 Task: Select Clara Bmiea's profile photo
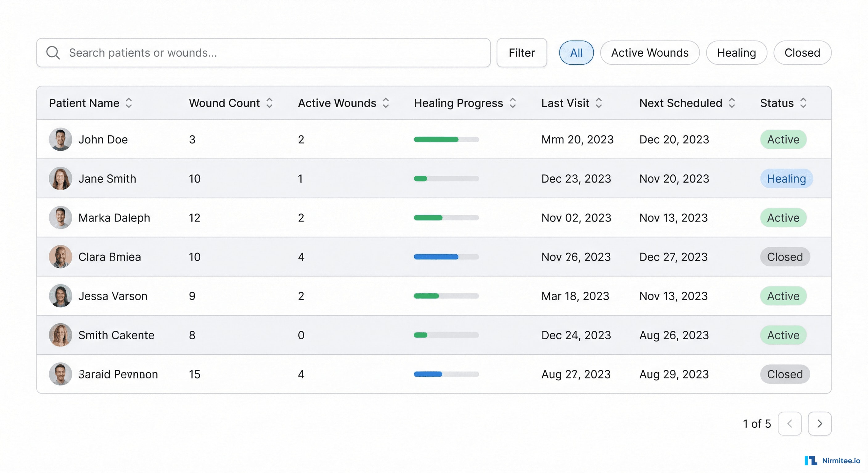[x=61, y=257]
